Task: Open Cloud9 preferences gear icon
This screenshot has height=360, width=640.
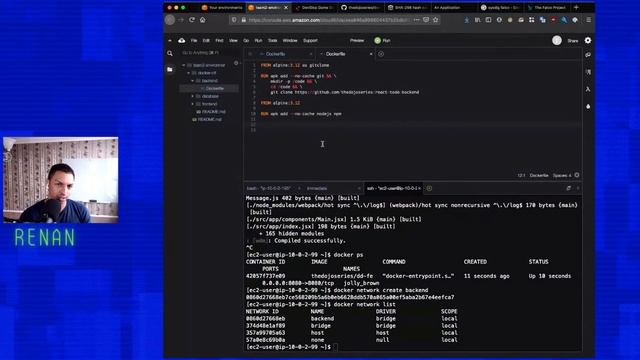Action: pos(588,40)
